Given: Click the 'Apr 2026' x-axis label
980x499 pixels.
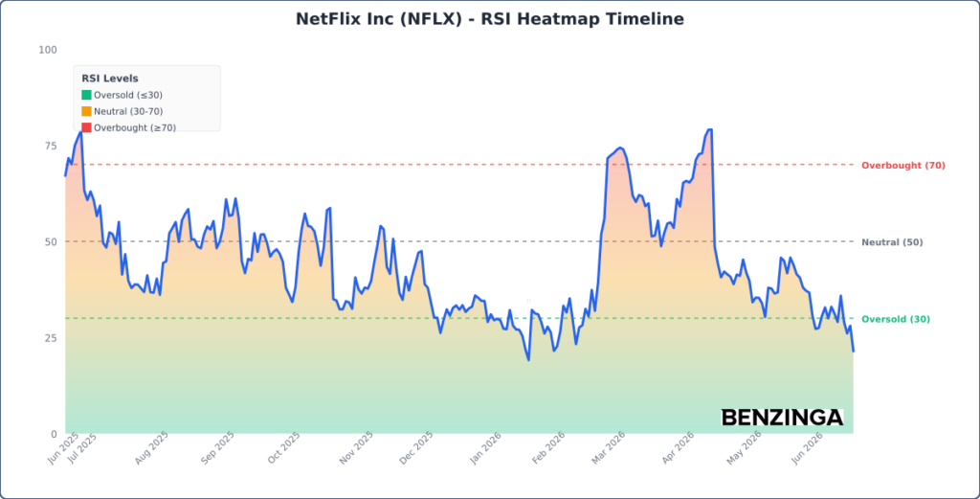Looking at the screenshot, I should point(679,447).
